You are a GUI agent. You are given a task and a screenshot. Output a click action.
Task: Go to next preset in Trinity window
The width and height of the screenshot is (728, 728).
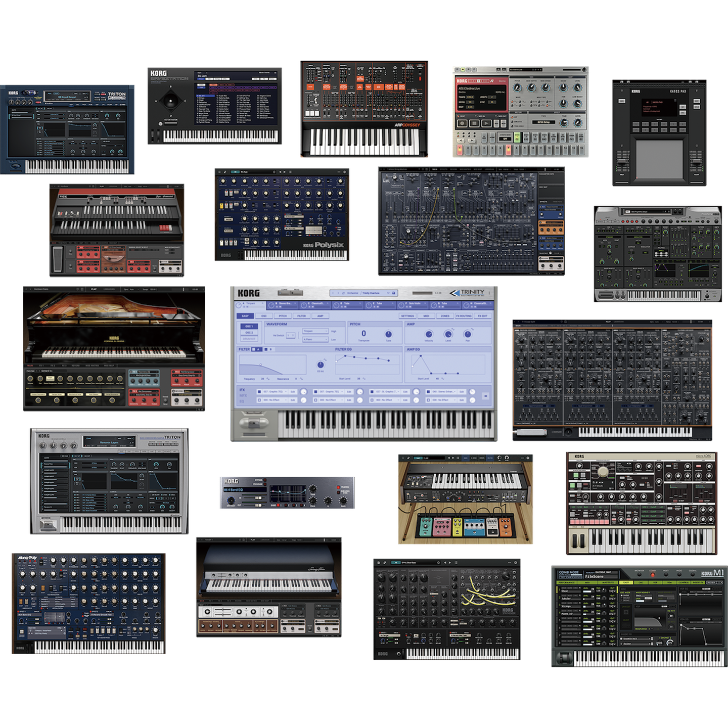point(338,293)
